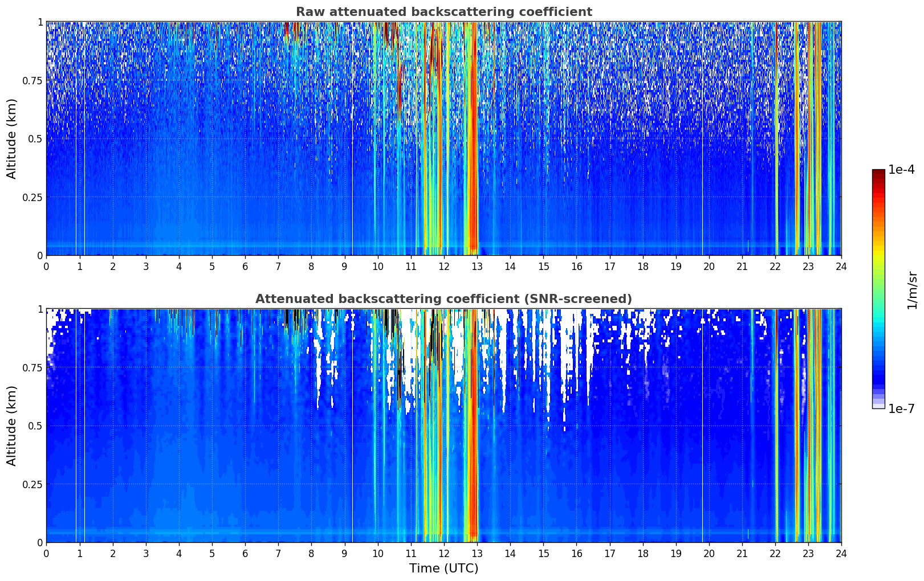Click the 'Attenuated backscattering coefficient (SNR-screened)' title
The height and width of the screenshot is (581, 924).
pos(443,299)
